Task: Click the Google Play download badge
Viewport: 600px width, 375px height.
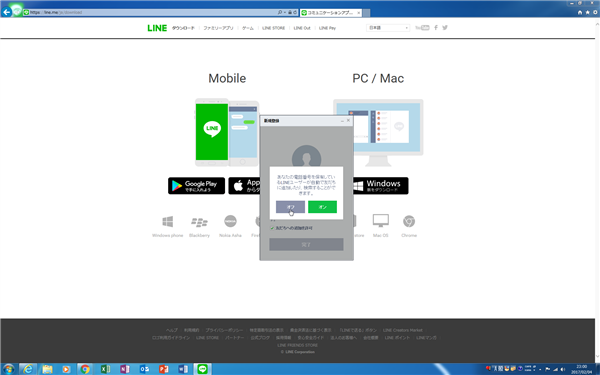Action: [196, 186]
